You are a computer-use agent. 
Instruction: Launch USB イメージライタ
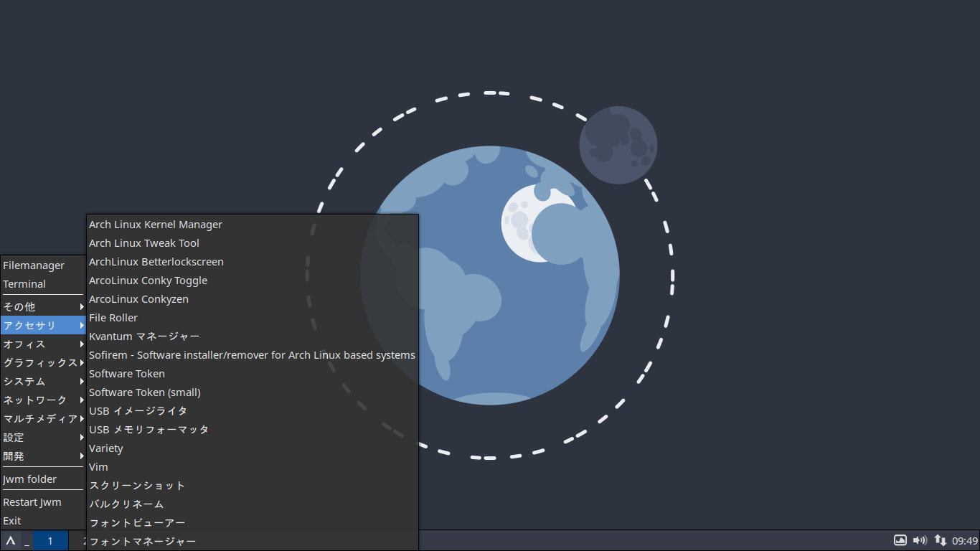(253, 411)
